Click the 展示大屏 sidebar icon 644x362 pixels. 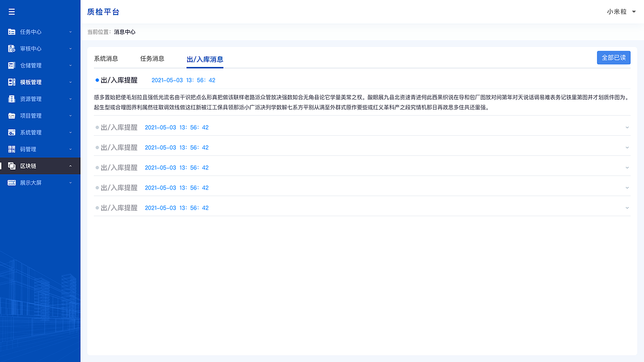12,183
